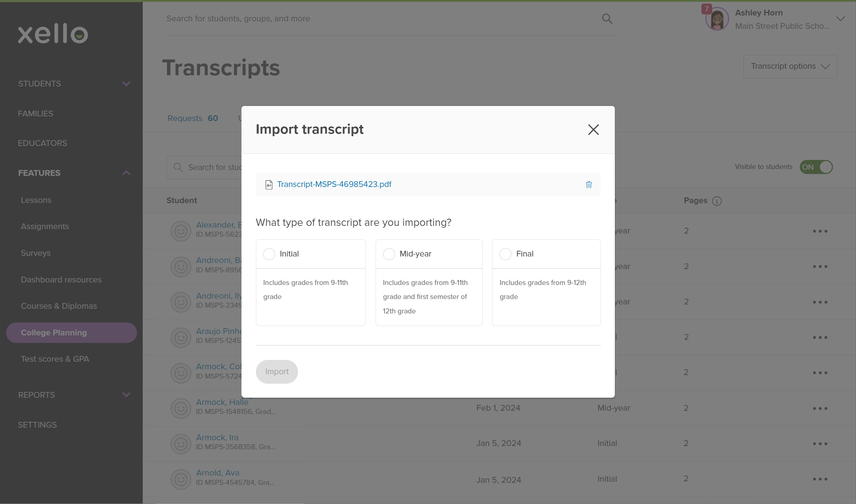
Task: Open student link Arnold, Ava
Action: pos(218,473)
